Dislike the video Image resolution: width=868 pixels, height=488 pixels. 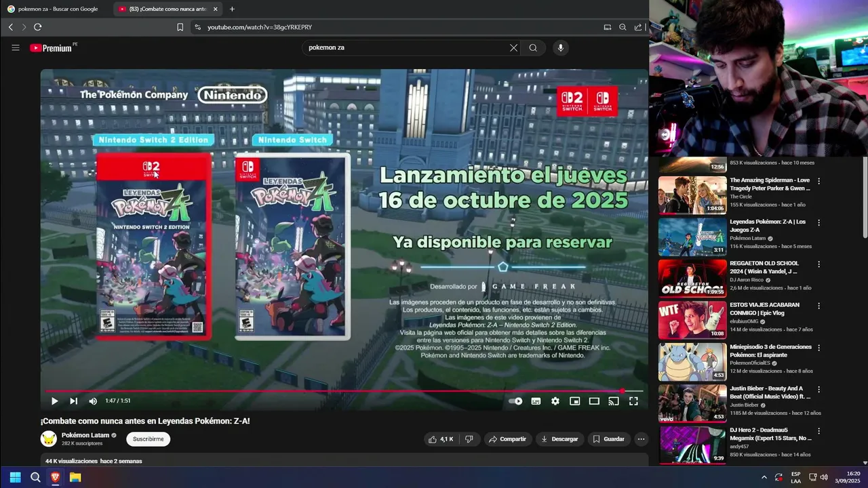click(x=469, y=439)
